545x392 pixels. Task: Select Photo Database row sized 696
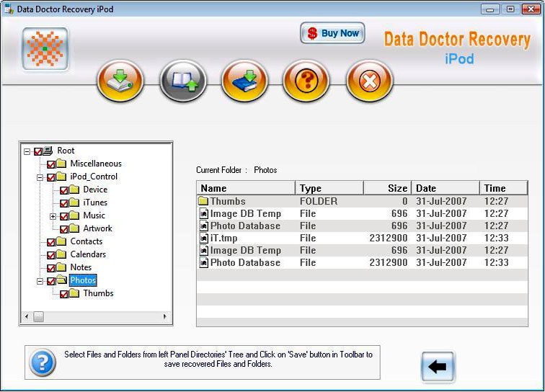(x=362, y=226)
